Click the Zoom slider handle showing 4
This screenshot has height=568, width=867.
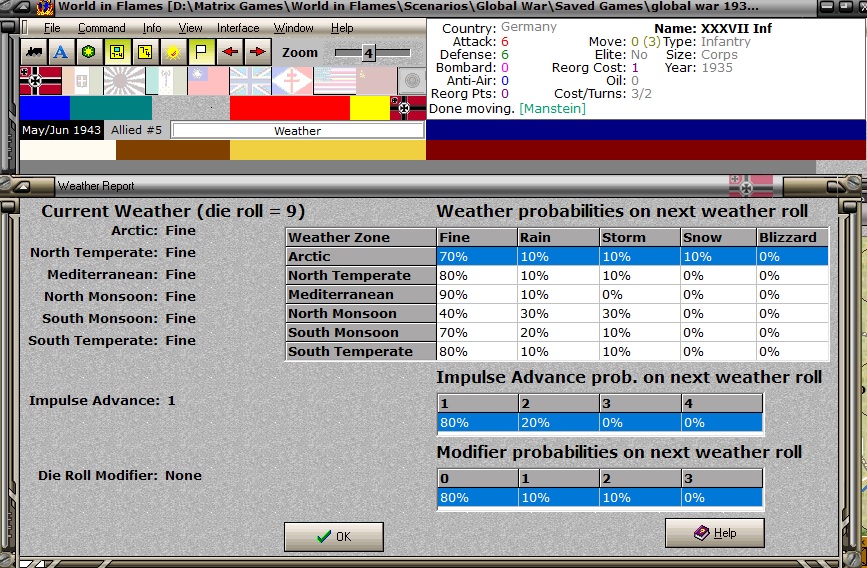(368, 53)
